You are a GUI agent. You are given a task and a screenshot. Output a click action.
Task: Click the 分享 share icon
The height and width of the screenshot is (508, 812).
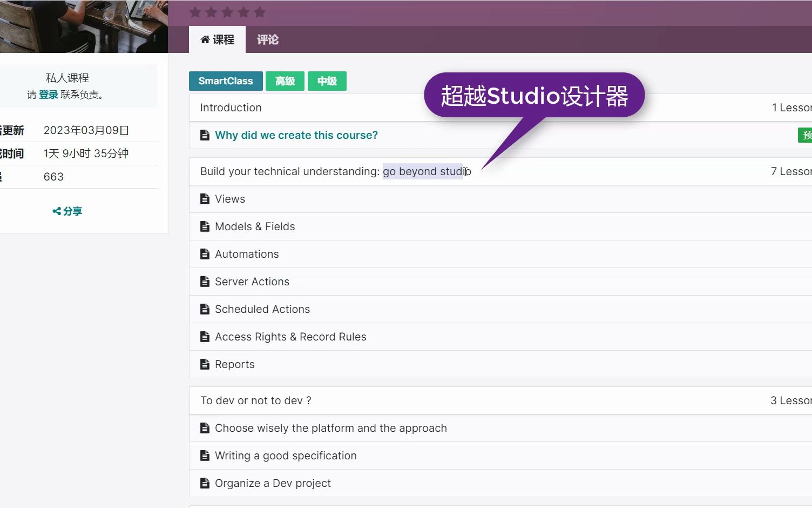[57, 211]
